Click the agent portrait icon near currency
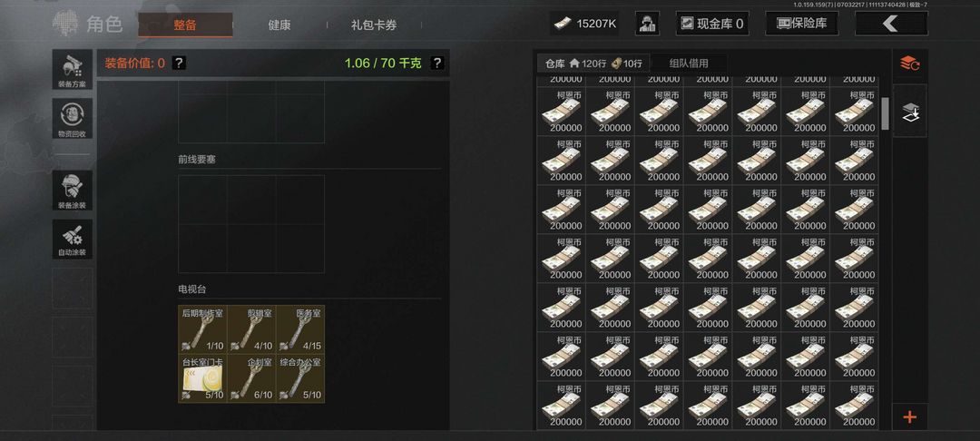The image size is (980, 441). point(647,24)
